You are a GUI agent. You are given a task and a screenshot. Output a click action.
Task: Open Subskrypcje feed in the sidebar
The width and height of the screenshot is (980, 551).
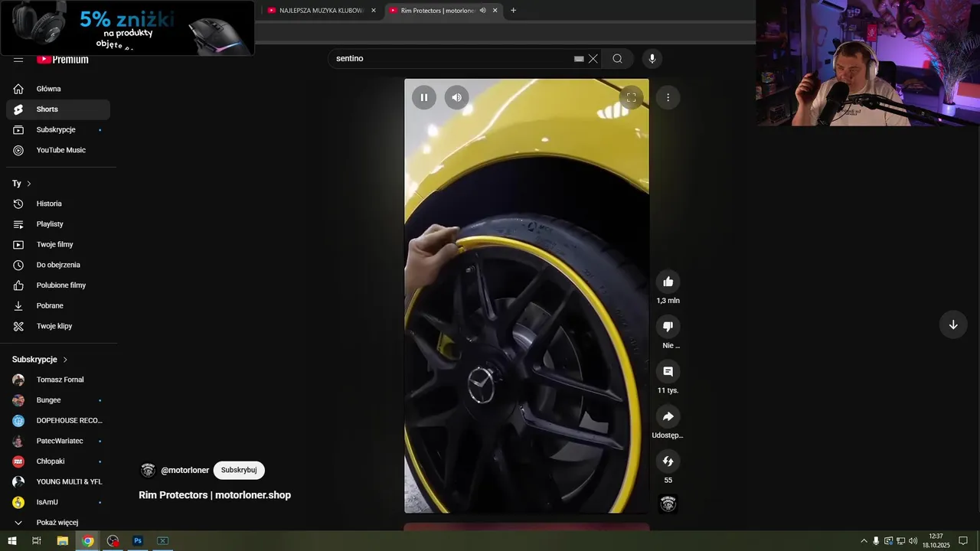point(58,130)
